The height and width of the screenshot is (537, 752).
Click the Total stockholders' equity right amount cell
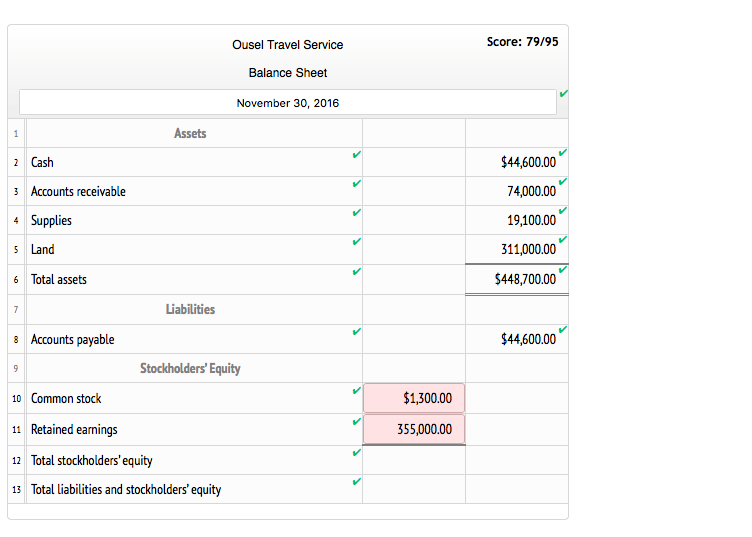pos(516,461)
